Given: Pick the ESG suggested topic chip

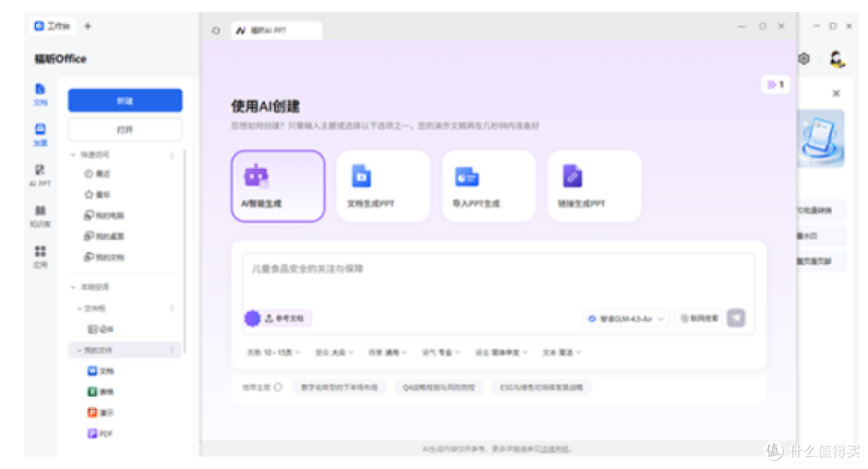Looking at the screenshot, I should (542, 388).
